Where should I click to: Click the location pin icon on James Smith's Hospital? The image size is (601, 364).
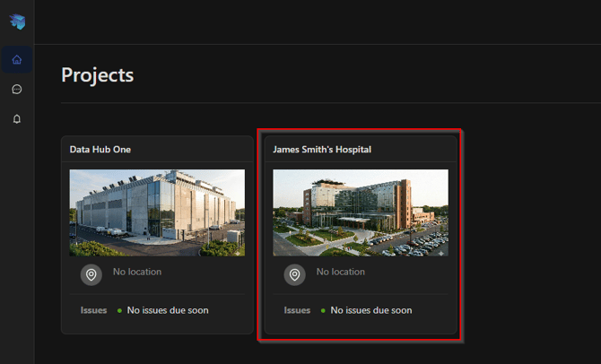click(x=294, y=274)
